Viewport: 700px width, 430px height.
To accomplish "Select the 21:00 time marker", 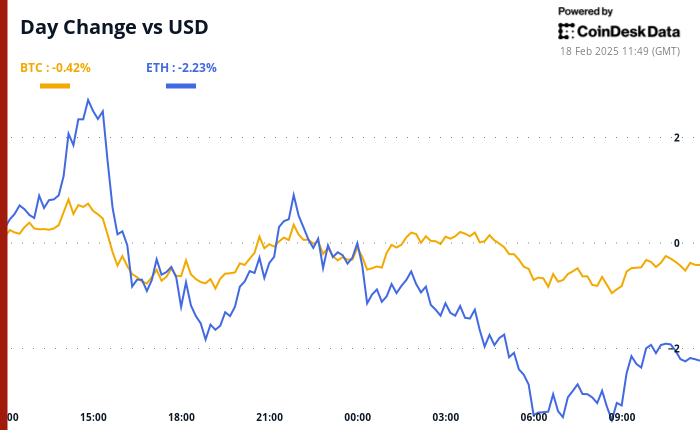I will click(x=269, y=417).
